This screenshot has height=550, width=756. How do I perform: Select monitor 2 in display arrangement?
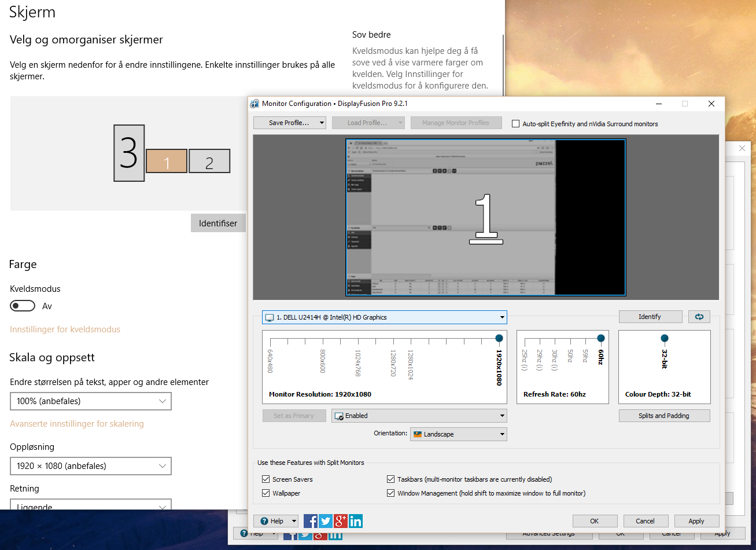click(x=209, y=162)
